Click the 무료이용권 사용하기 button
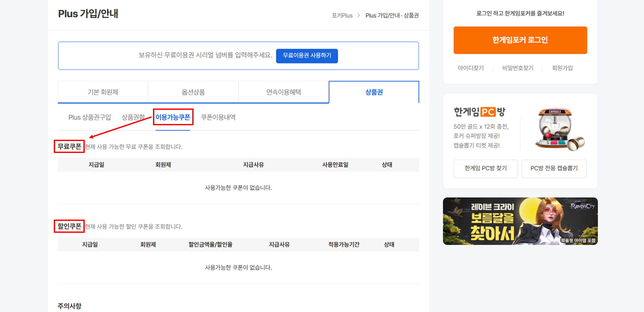644x312 pixels. point(307,56)
